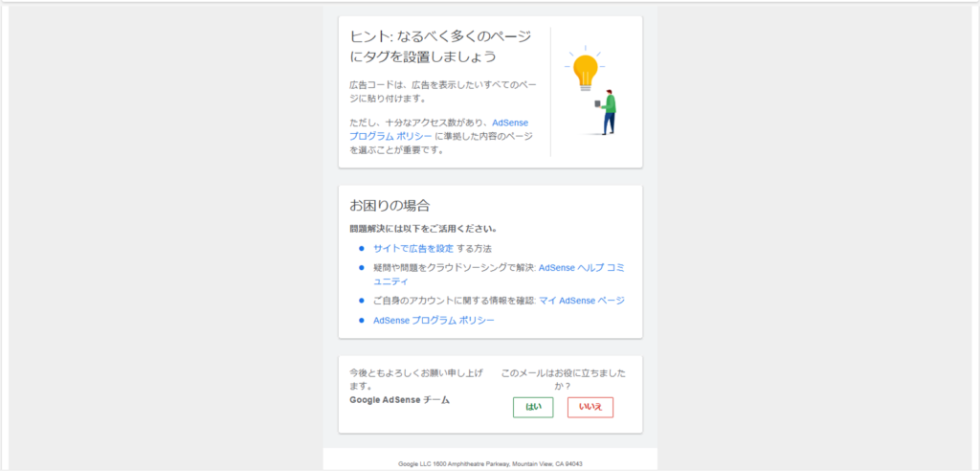Open the サイトで広告を設定 link
This screenshot has height=471, width=980.
[412, 249]
